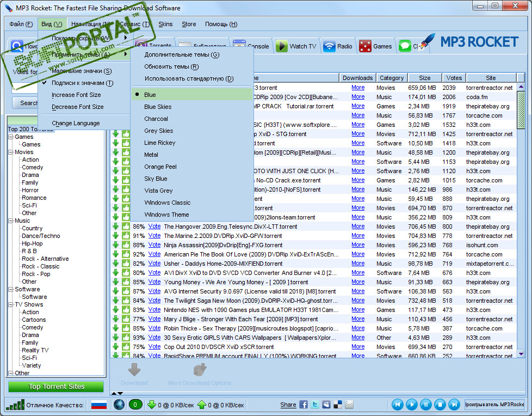This screenshot has width=532, height=416.
Task: Click stop button in media player
Action: coord(440,405)
